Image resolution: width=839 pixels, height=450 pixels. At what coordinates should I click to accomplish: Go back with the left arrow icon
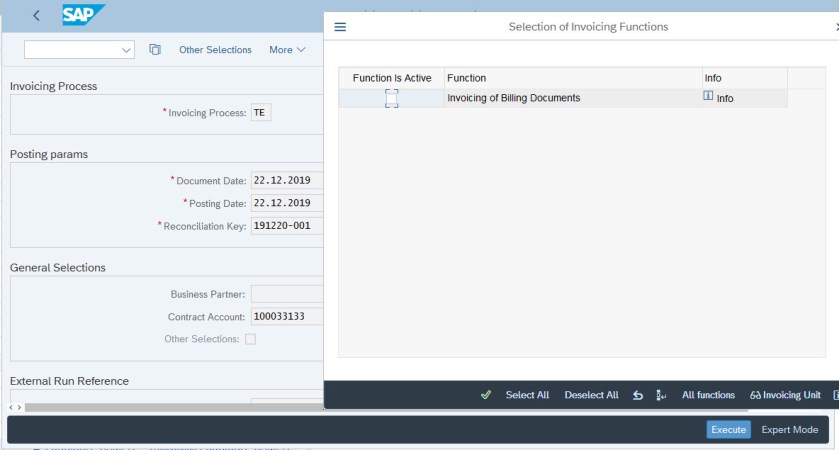36,16
